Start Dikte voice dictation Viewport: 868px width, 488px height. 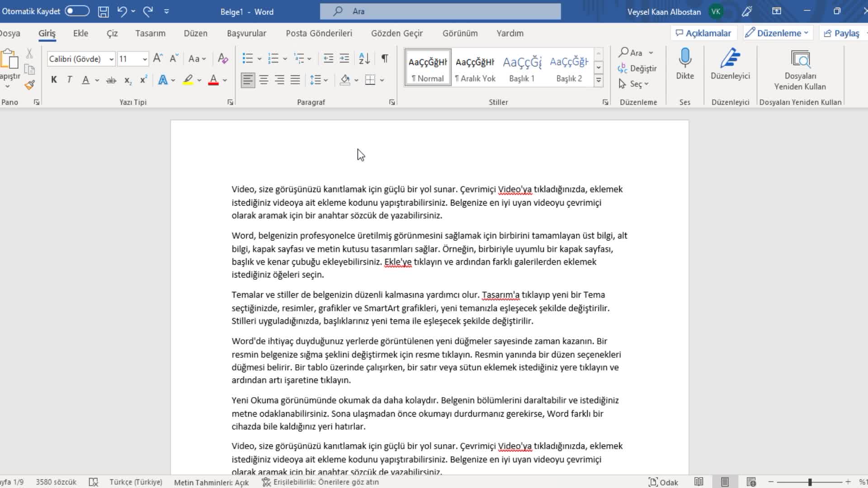685,64
